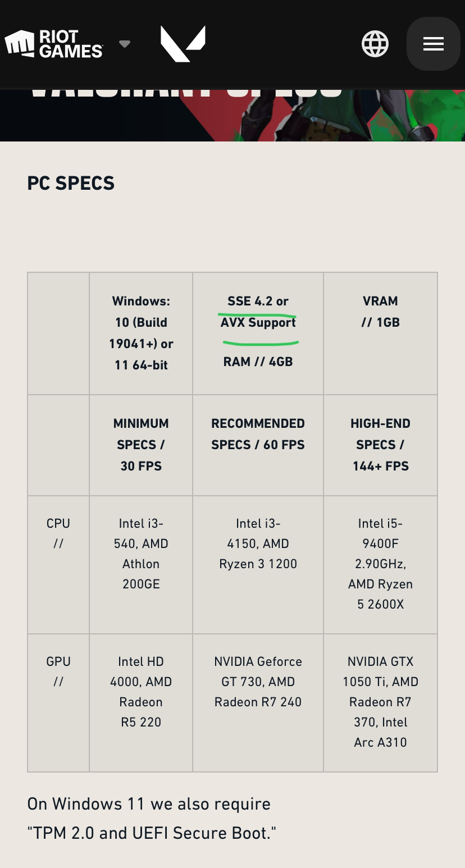Click the Windows build requirement cell
The image size is (465, 868).
tap(141, 333)
